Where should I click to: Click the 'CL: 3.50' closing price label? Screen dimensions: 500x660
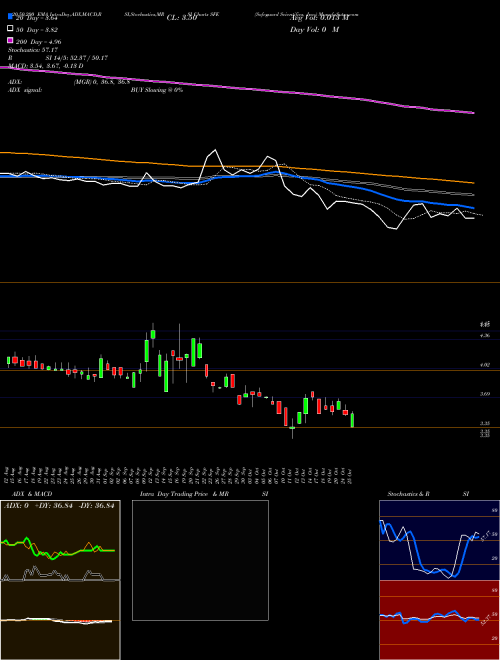182,18
